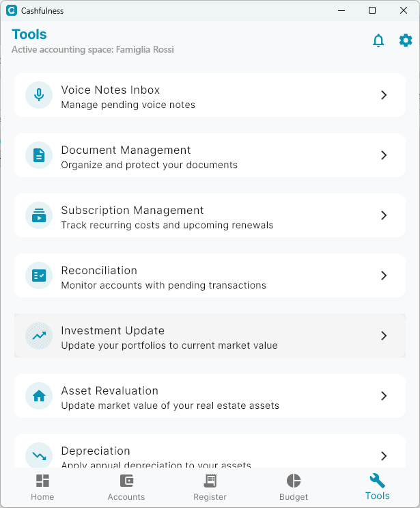Click the Document Management file icon
The width and height of the screenshot is (420, 508).
[x=39, y=155]
